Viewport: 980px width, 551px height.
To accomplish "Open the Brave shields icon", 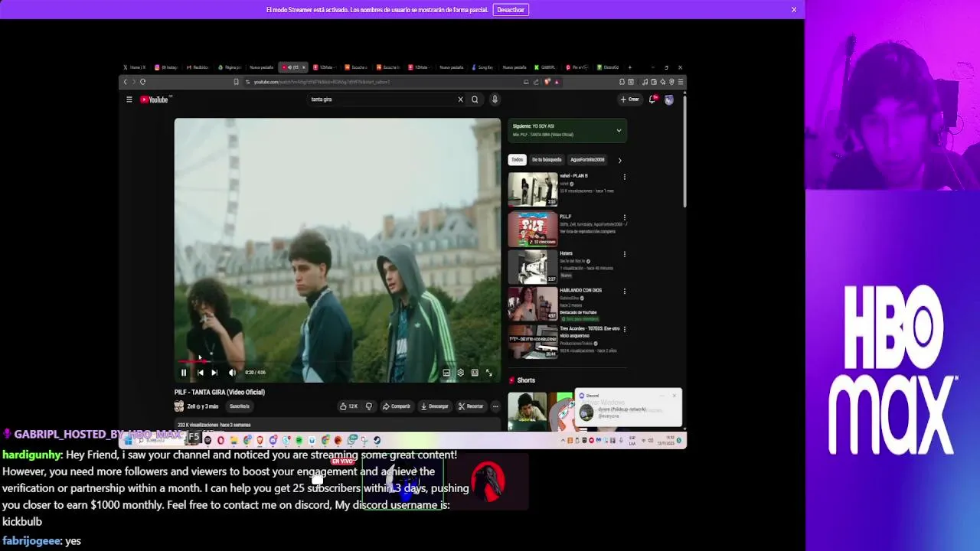I will pyautogui.click(x=547, y=82).
